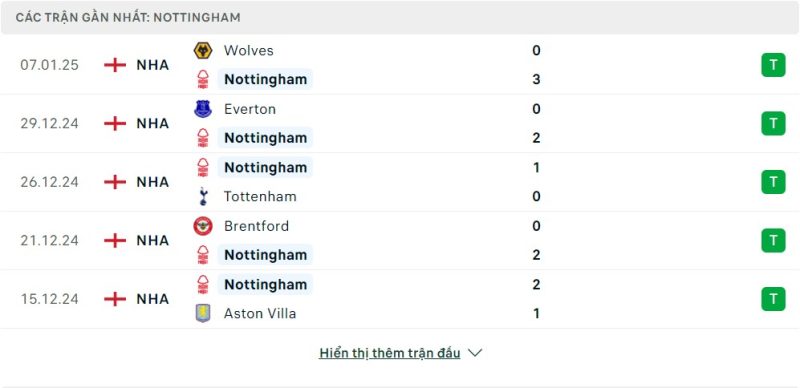Click the Các trận gần nhất: Nottingham header
The height and width of the screenshot is (388, 800).
pos(128,17)
